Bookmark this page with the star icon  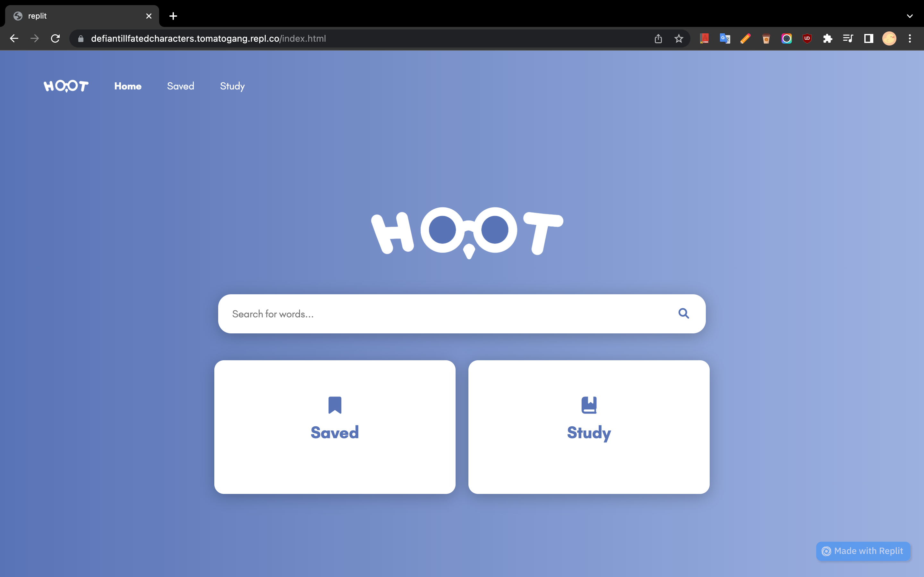[679, 38]
